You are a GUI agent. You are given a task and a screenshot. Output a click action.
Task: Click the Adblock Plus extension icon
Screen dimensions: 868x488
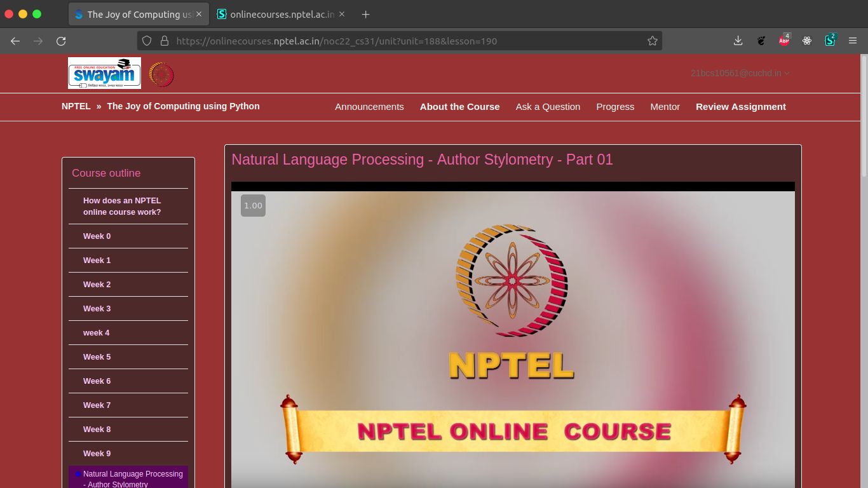[784, 40]
